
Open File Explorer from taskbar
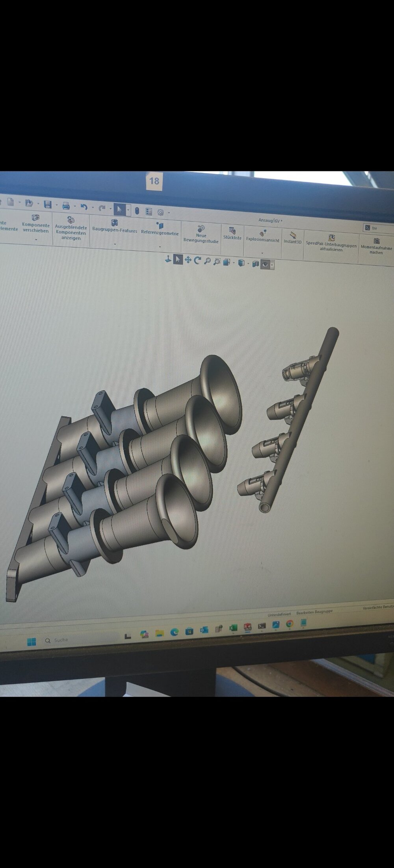(x=159, y=633)
